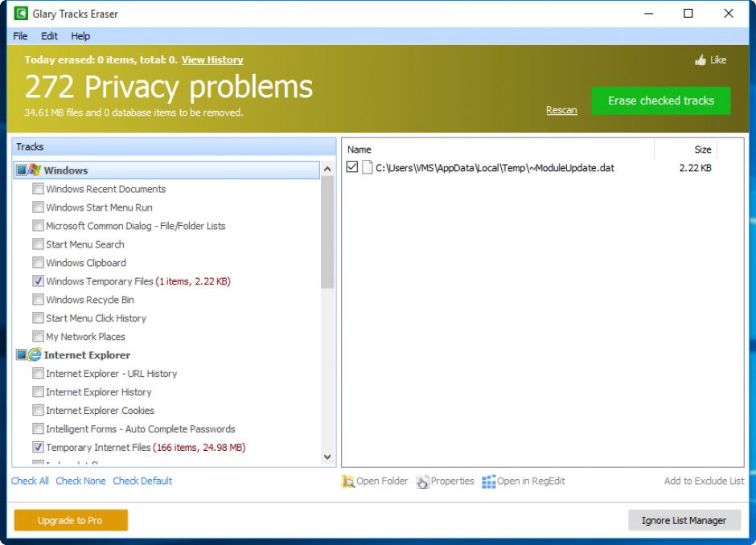Enable Windows Recent Documents checkbox

pyautogui.click(x=38, y=188)
